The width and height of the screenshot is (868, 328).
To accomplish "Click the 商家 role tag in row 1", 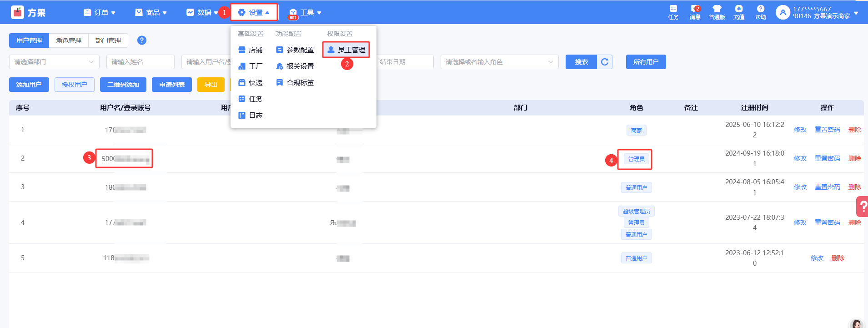I will (637, 131).
